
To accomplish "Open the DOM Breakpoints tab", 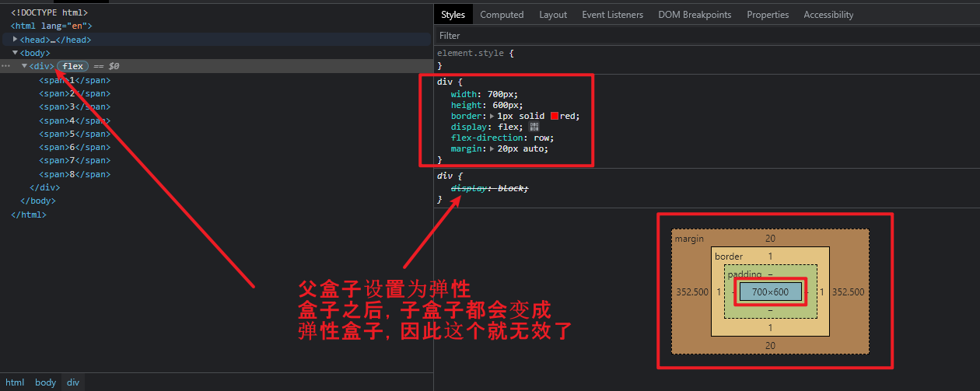I will 695,15.
